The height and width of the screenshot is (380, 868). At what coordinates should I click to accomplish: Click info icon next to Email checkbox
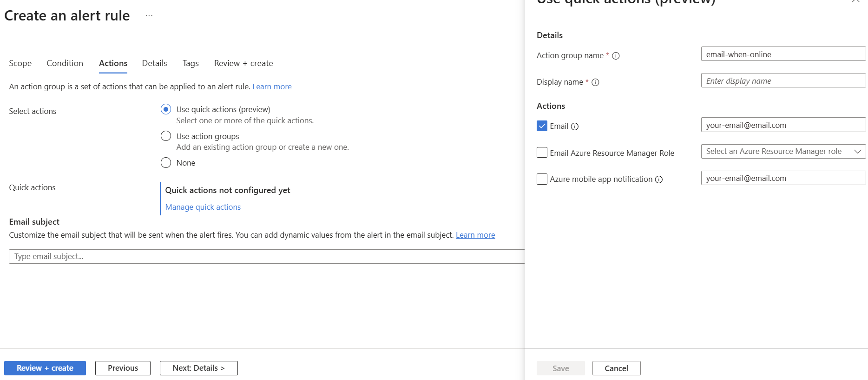pyautogui.click(x=575, y=127)
